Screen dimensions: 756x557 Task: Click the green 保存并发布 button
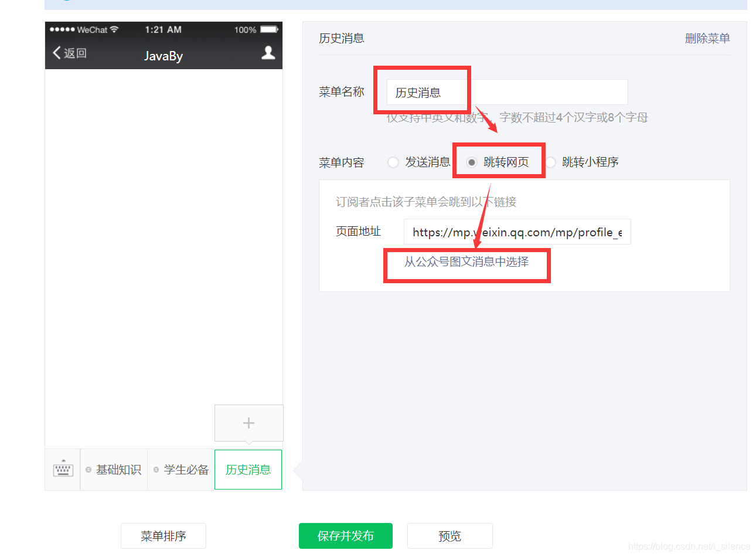click(346, 536)
